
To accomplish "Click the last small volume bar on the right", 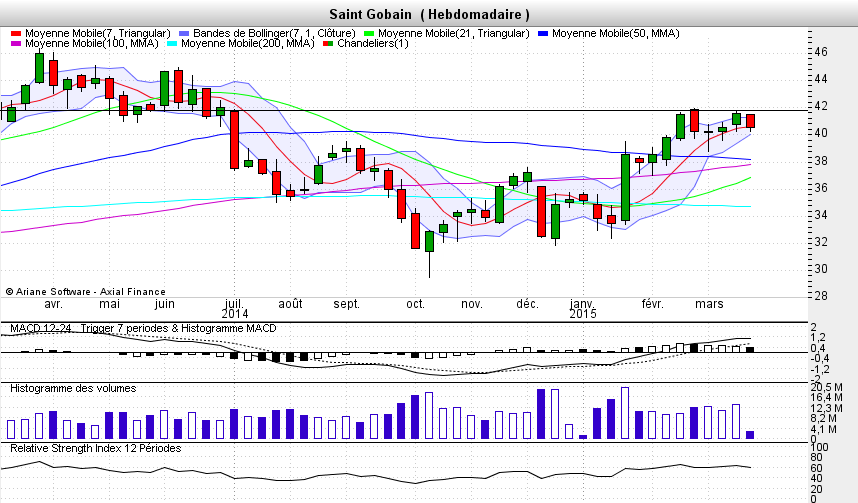I will tap(750, 435).
